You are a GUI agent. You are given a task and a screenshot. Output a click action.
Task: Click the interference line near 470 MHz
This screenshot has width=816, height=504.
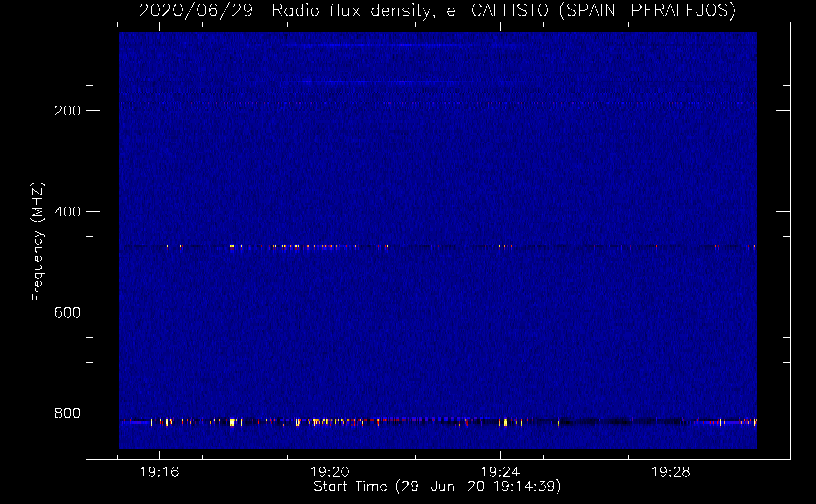click(438, 247)
